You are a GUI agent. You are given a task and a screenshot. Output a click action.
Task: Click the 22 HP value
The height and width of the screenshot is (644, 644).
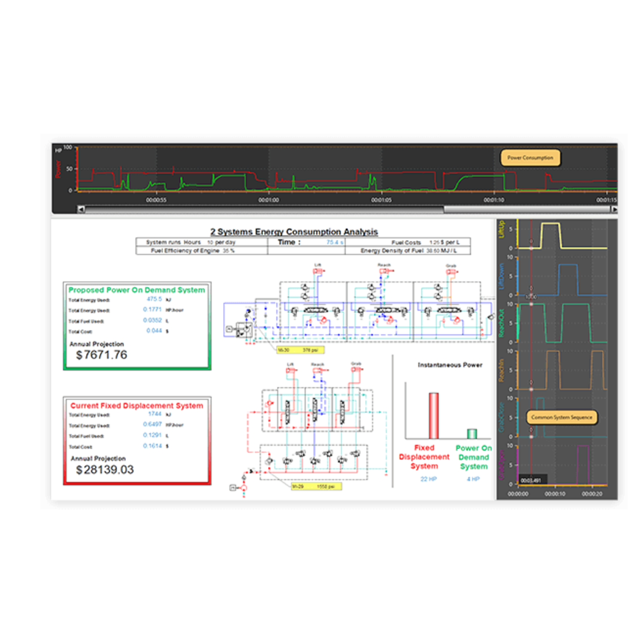tap(429, 479)
